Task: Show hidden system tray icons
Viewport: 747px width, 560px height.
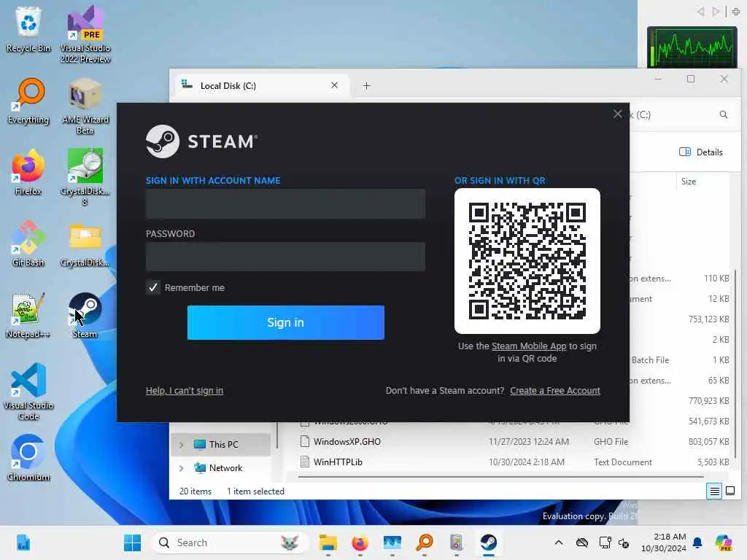Action: (x=559, y=542)
